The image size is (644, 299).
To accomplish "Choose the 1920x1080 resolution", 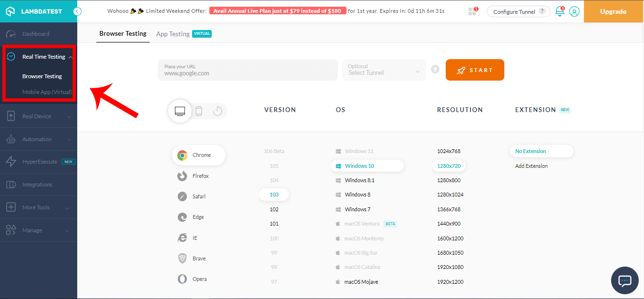I will point(450,267).
